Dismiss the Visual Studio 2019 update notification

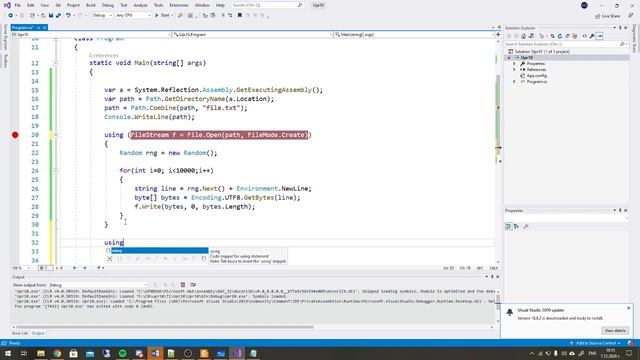tap(629, 308)
